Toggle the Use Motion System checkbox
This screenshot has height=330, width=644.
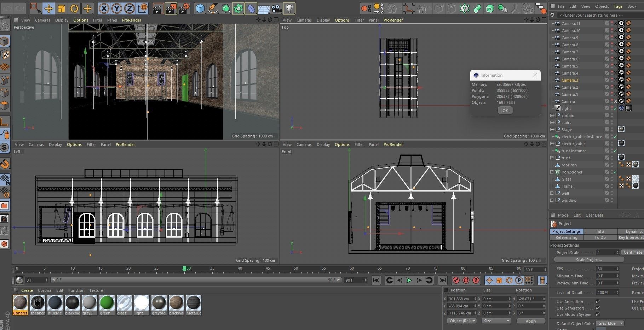598,314
